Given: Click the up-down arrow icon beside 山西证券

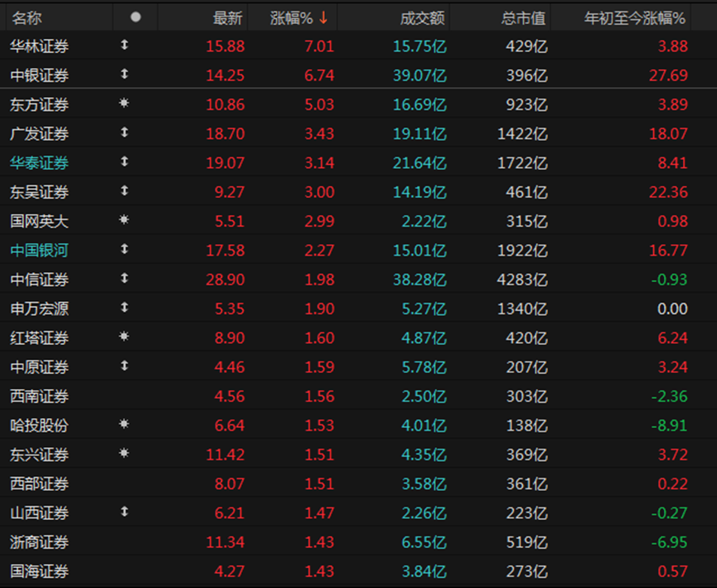Looking at the screenshot, I should [124, 512].
